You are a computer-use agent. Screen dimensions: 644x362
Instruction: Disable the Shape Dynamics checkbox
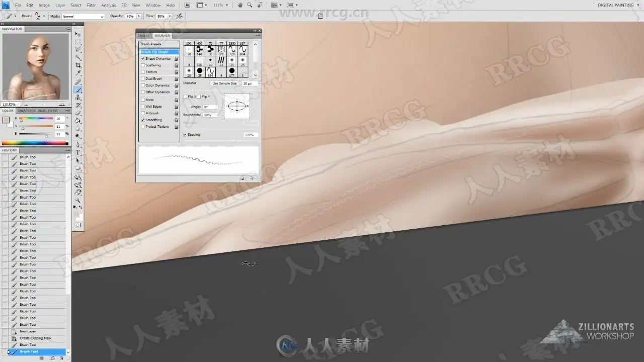pos(143,59)
